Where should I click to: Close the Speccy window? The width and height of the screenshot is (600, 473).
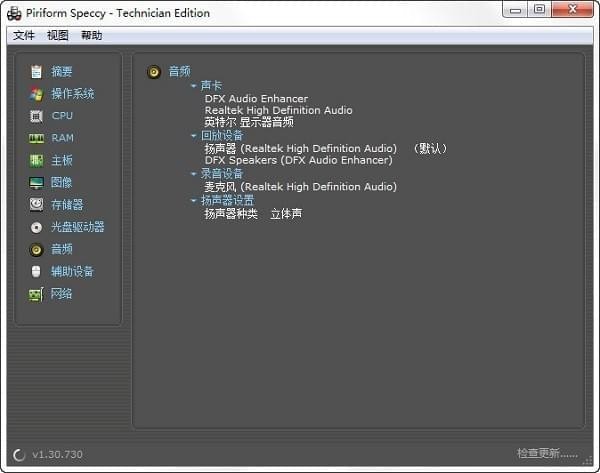click(572, 9)
